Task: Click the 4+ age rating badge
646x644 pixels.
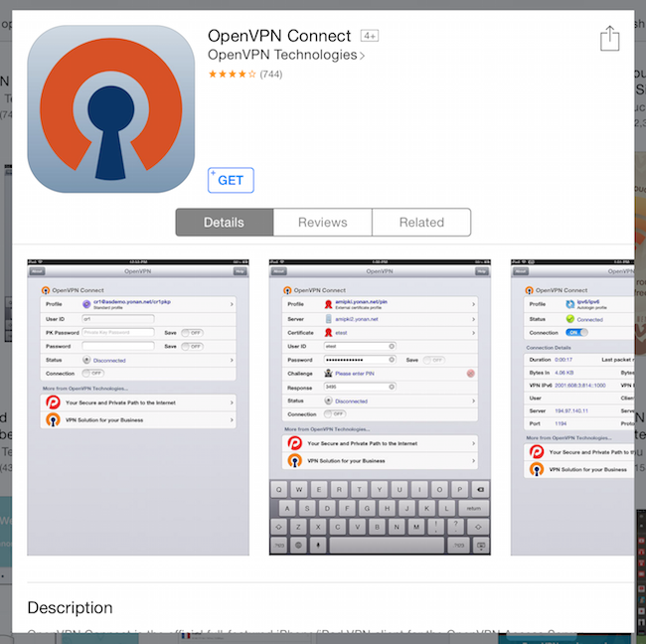Action: click(369, 36)
